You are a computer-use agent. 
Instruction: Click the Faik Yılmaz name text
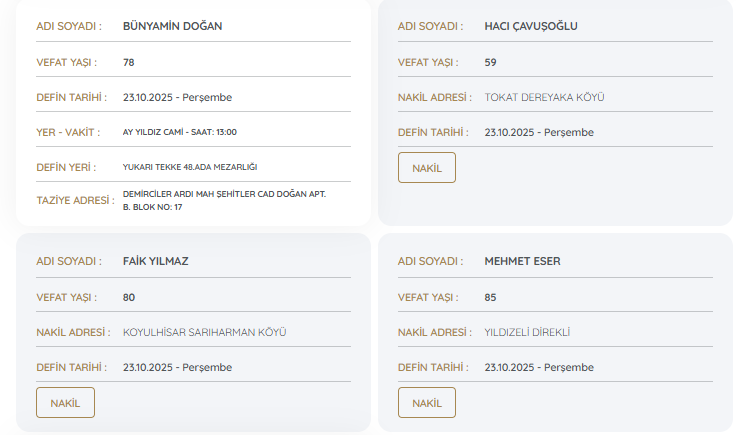155,262
